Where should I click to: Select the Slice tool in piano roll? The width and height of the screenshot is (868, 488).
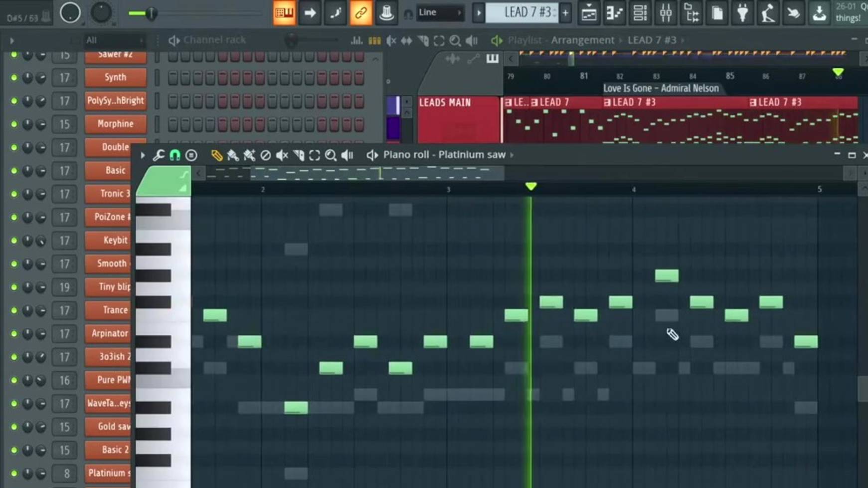pos(299,155)
